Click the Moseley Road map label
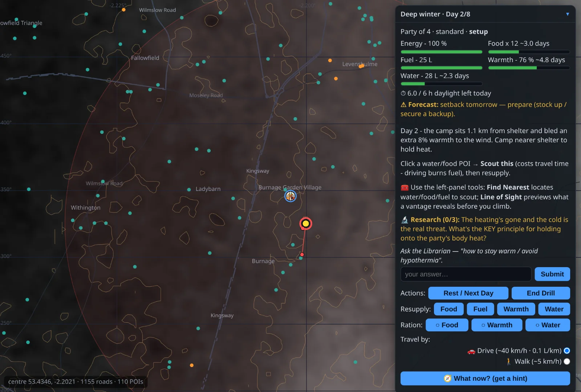This screenshot has width=581, height=392. point(206,95)
